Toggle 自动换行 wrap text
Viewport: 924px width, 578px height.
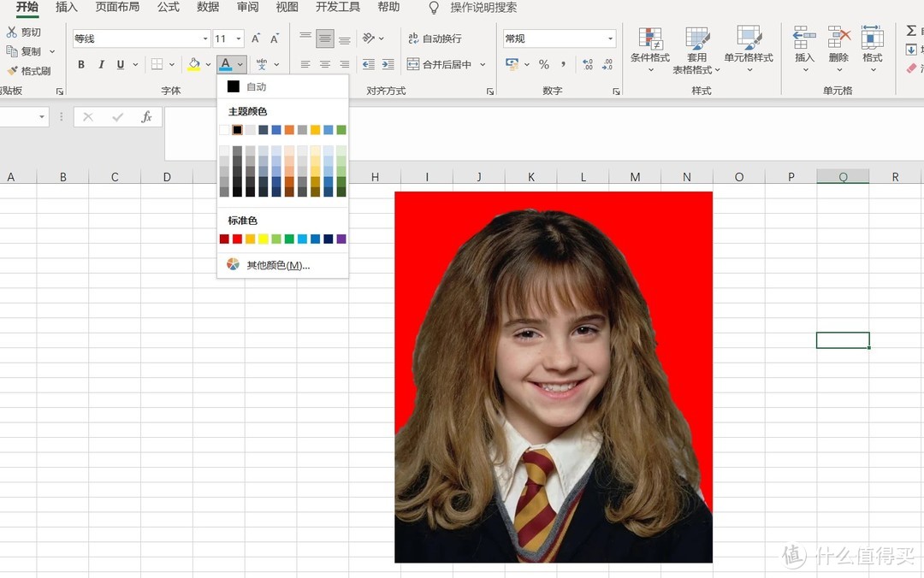[x=435, y=38]
